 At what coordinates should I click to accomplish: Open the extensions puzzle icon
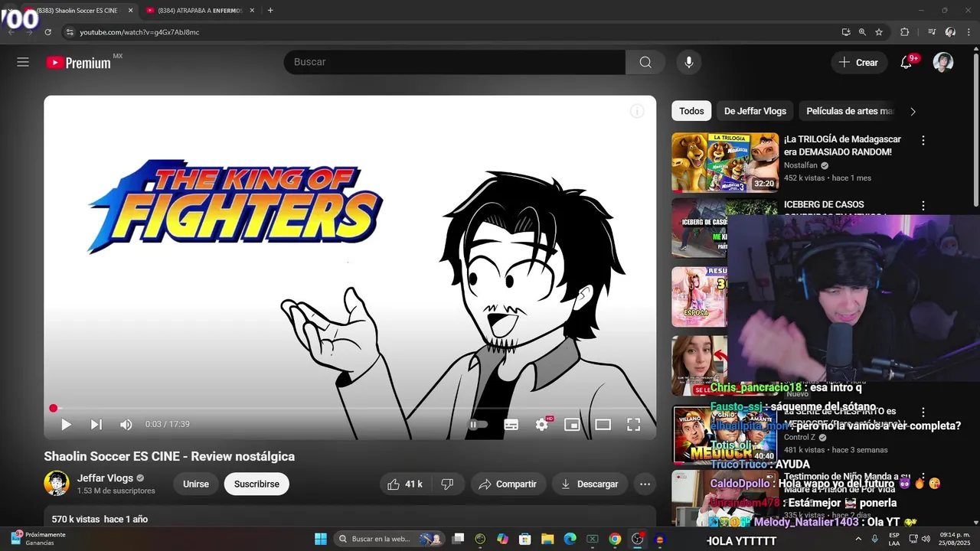[x=904, y=32]
